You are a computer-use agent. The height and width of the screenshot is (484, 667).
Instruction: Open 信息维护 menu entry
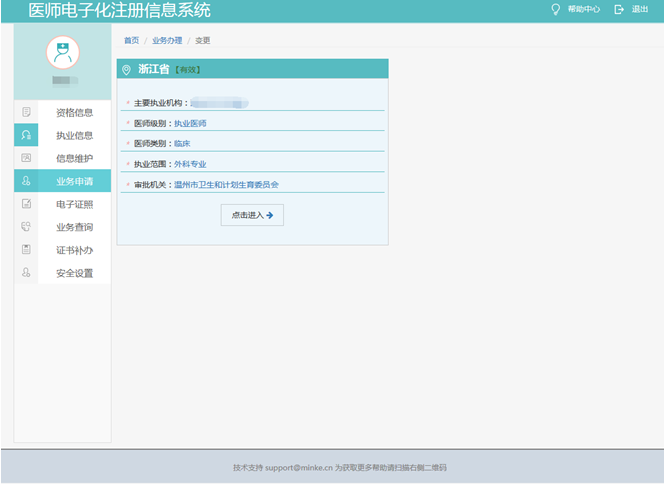pyautogui.click(x=74, y=158)
